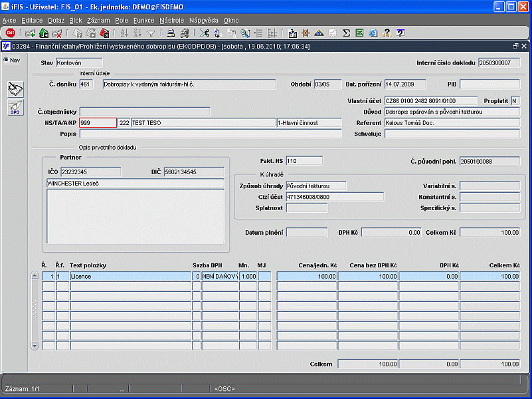Click the question mark with people icon
Image resolution: width=532 pixels, height=399 pixels.
tap(387, 33)
